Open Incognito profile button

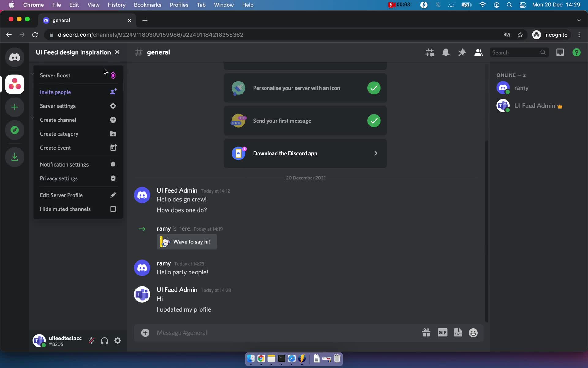click(x=550, y=35)
